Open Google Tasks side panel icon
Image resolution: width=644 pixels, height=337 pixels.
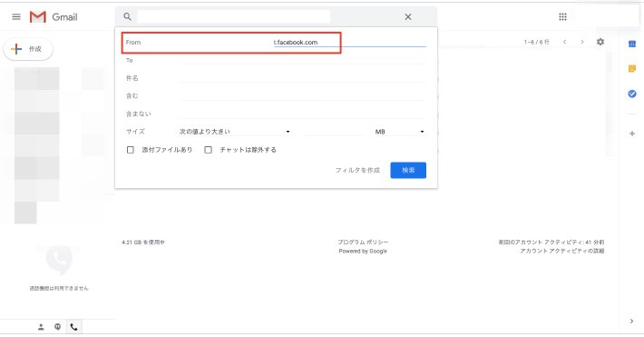tap(632, 94)
